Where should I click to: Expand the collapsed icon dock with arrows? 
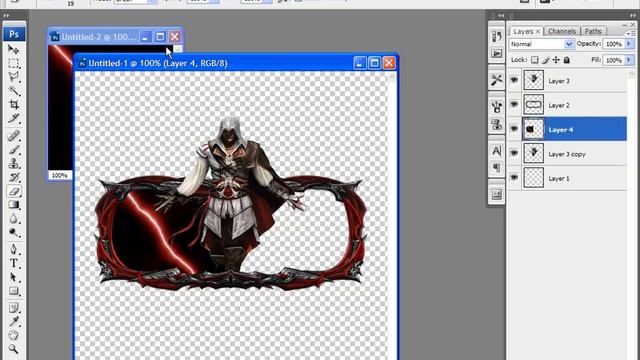click(x=501, y=16)
